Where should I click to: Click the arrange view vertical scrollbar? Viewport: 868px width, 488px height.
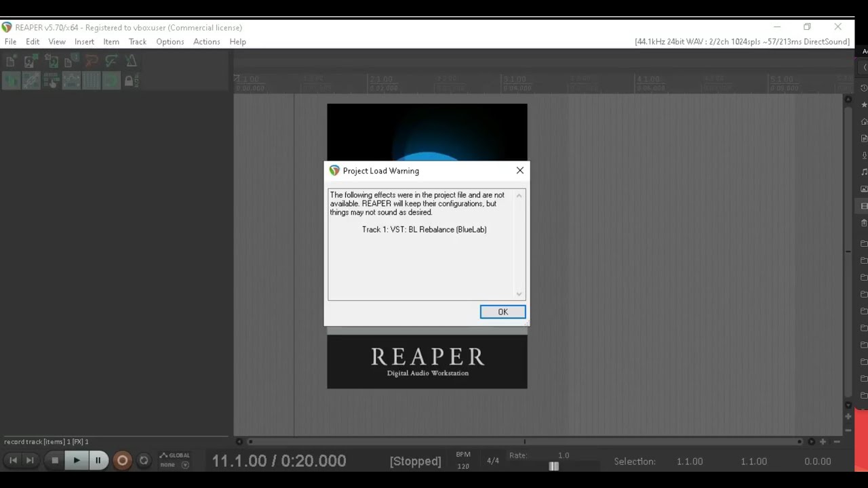[x=848, y=251]
